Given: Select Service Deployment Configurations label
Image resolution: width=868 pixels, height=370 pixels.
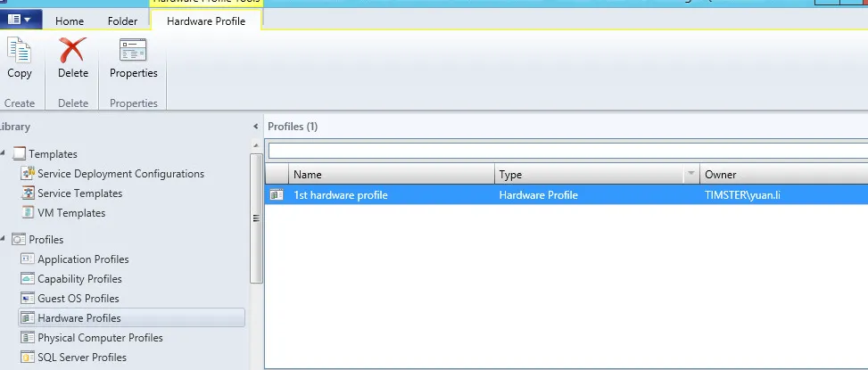Looking at the screenshot, I should pos(120,174).
